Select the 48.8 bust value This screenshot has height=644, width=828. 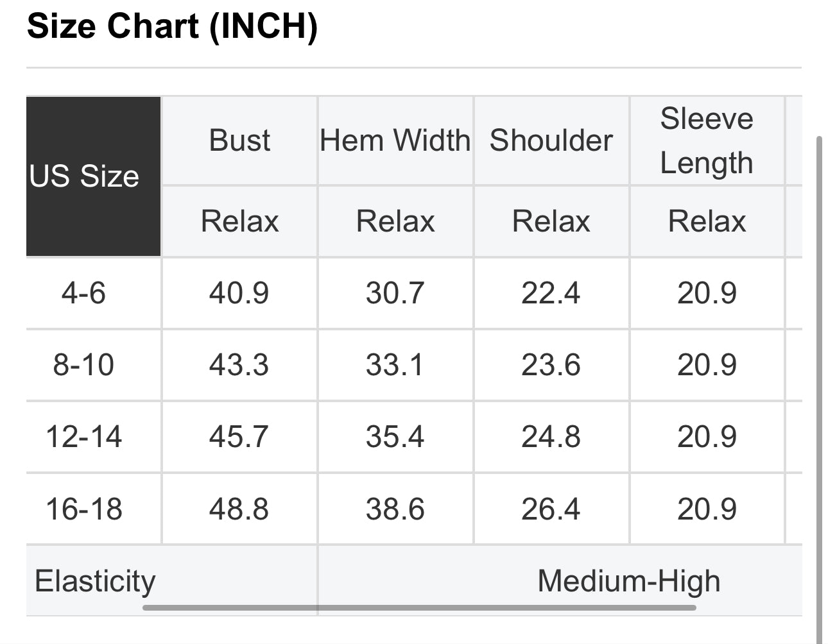click(x=239, y=509)
